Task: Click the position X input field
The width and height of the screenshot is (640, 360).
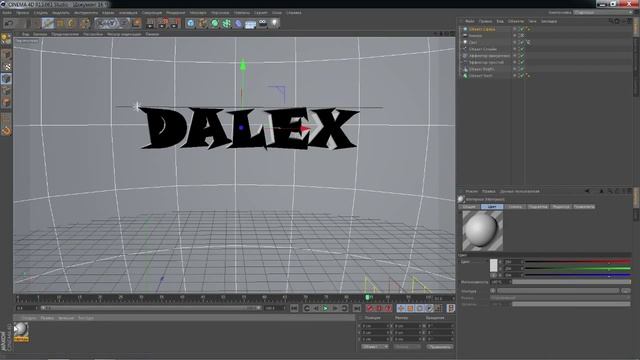Action: tap(375, 326)
